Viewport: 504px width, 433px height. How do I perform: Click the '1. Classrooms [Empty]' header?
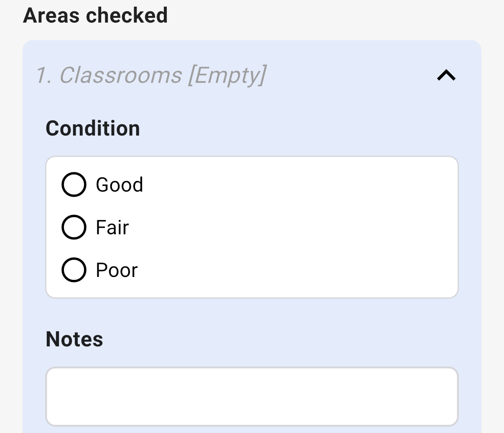tap(151, 75)
